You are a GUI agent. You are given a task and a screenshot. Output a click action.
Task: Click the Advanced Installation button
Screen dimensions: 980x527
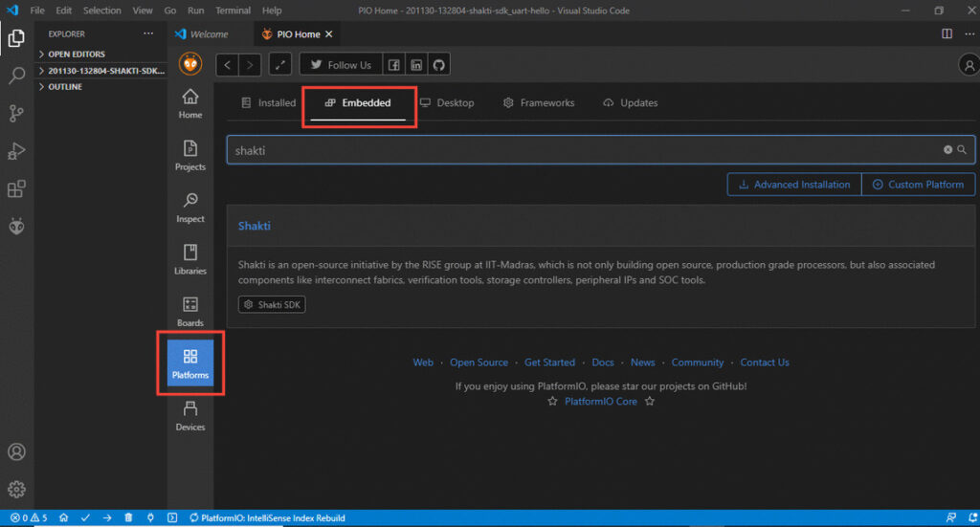point(794,185)
